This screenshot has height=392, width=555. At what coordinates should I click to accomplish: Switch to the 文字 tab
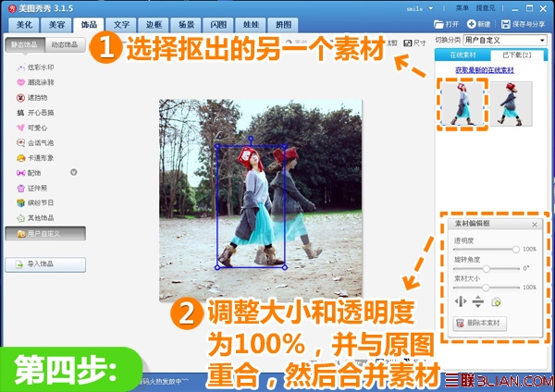tap(121, 25)
